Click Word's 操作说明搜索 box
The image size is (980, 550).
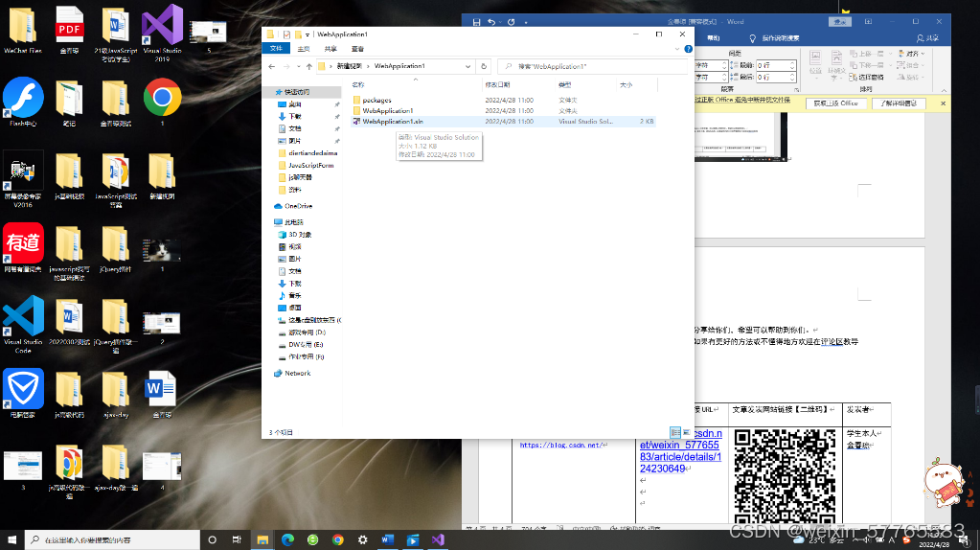coord(775,38)
